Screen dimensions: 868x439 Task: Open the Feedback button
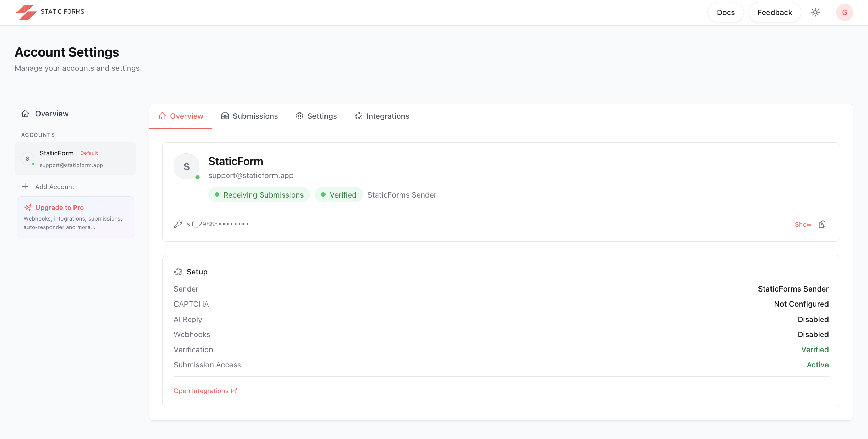pyautogui.click(x=775, y=12)
